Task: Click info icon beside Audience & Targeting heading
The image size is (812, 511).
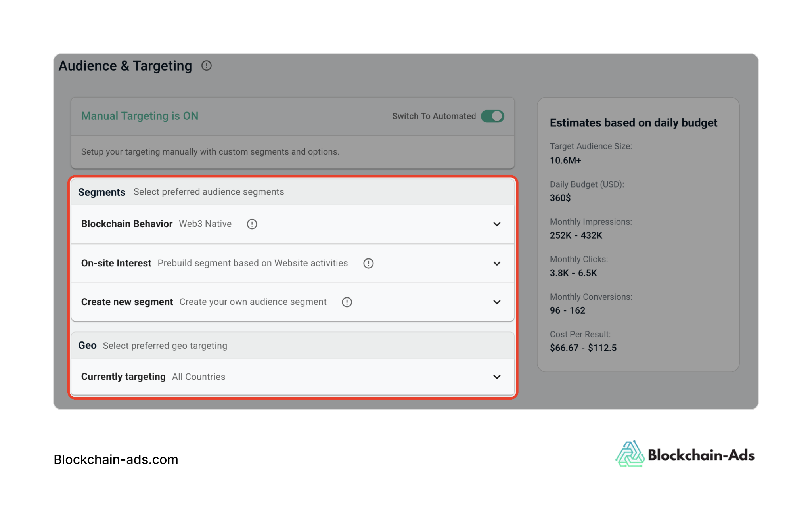Action: click(206, 65)
